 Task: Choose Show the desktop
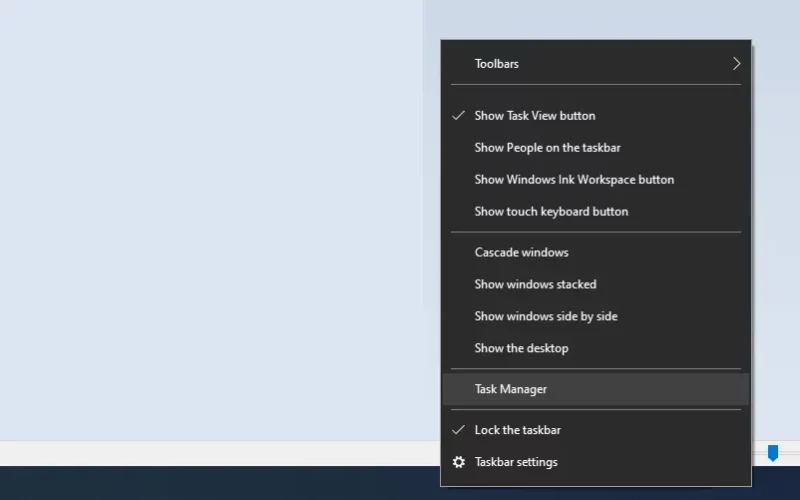(x=596, y=348)
